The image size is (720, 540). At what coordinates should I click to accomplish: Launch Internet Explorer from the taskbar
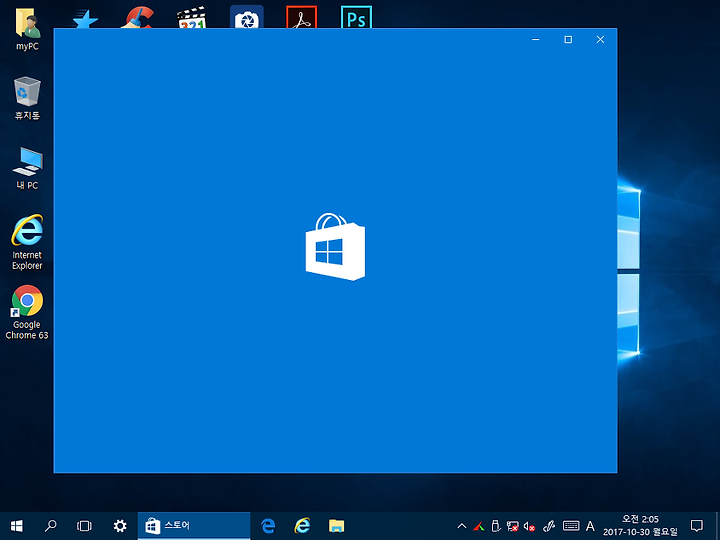tap(302, 526)
